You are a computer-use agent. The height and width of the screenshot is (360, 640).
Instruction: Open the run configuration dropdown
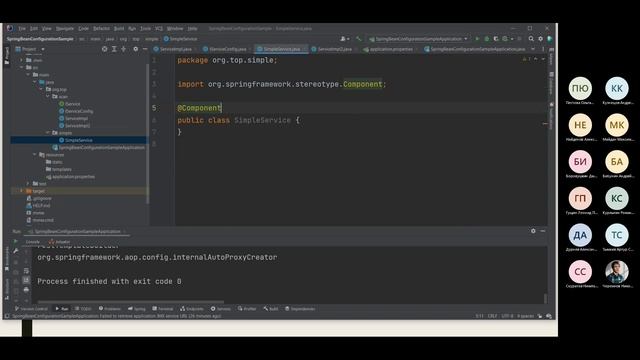pyautogui.click(x=418, y=39)
